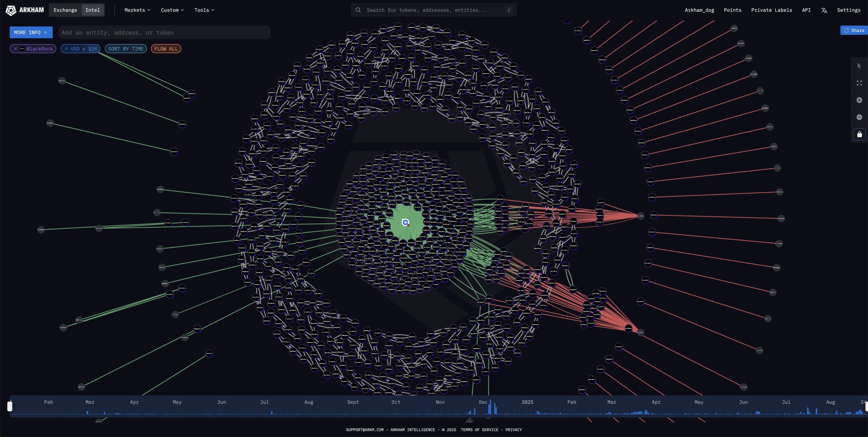The image size is (868, 437).
Task: Click the BlackRock label in filter chip
Action: [40, 49]
